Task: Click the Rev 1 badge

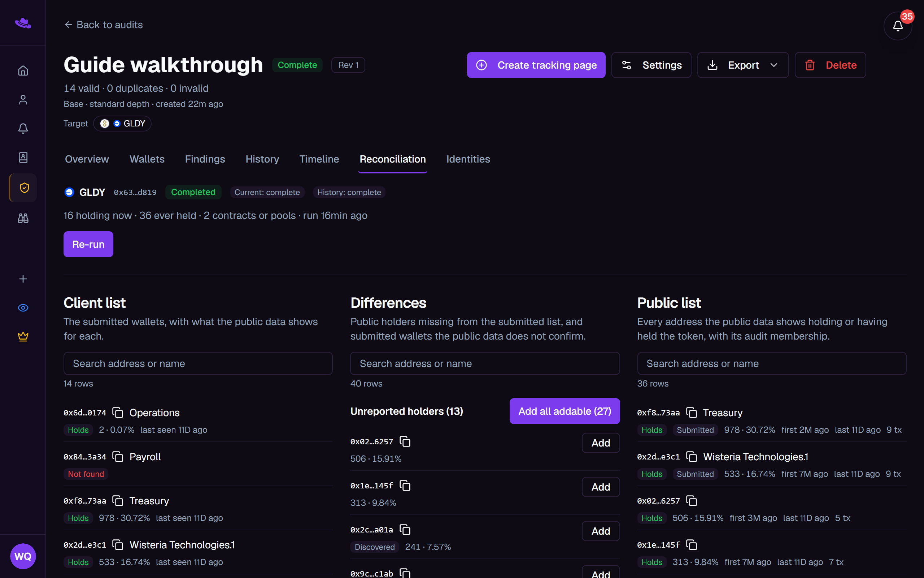Action: (x=348, y=65)
